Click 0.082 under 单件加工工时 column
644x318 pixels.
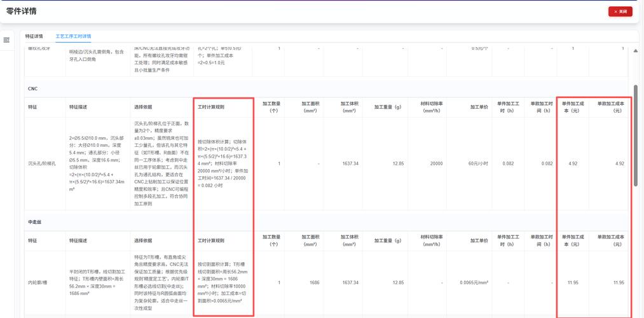pyautogui.click(x=508, y=163)
